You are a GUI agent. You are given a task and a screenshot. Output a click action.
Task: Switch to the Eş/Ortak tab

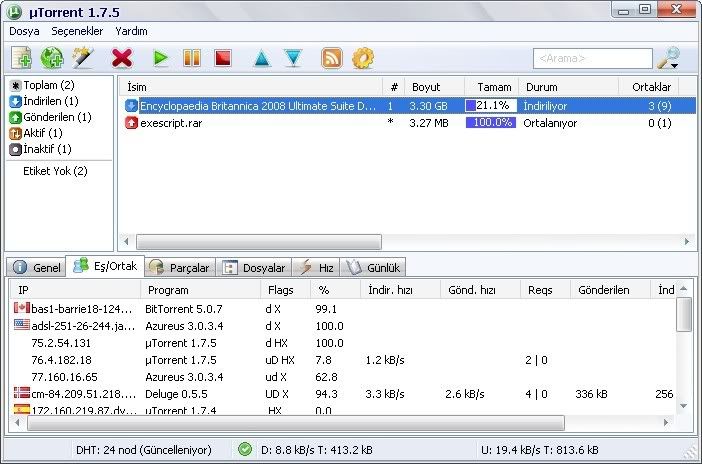pyautogui.click(x=105, y=266)
